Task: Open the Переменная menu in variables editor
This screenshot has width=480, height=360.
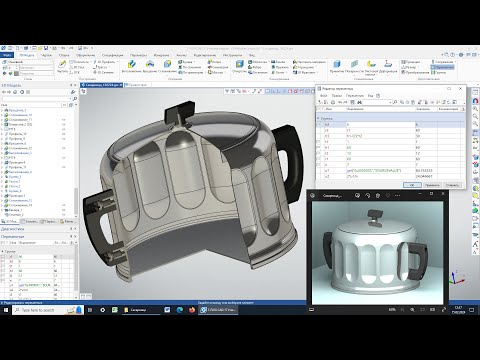Action: point(354,96)
